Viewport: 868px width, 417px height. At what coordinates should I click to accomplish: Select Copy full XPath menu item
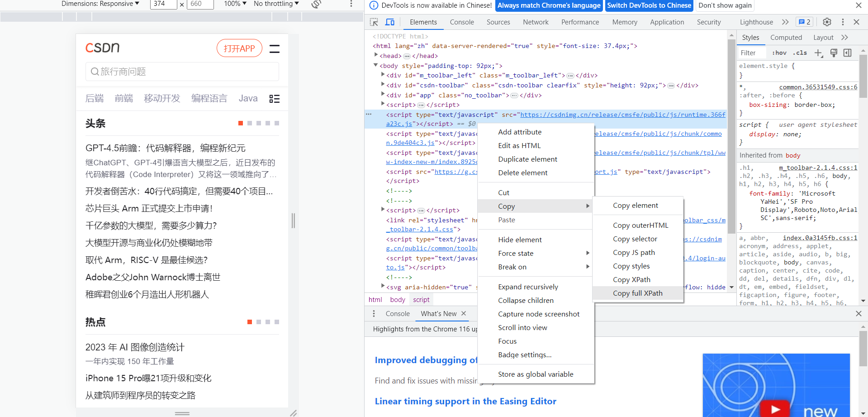point(637,293)
